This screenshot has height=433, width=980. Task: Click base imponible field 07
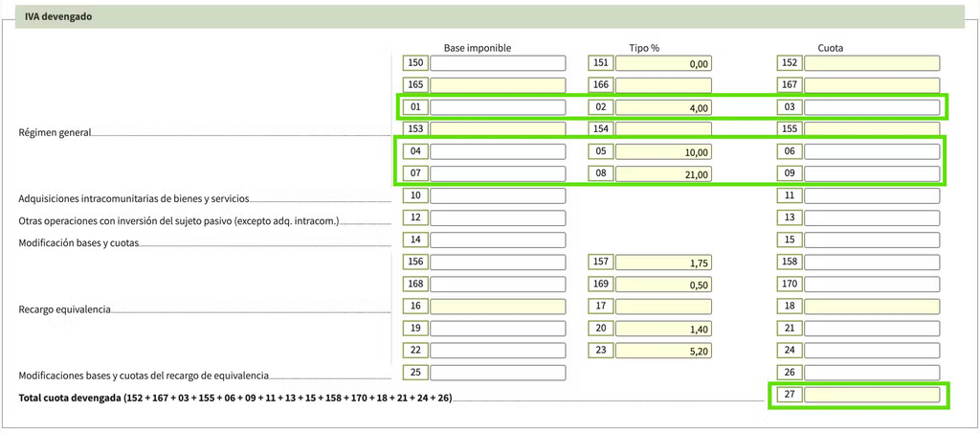click(x=498, y=173)
